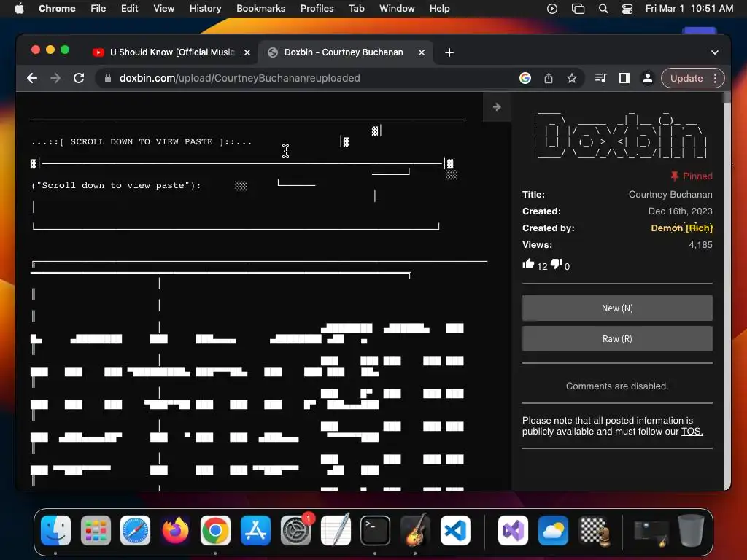Launch GarageBand from the Dock

coord(415,530)
